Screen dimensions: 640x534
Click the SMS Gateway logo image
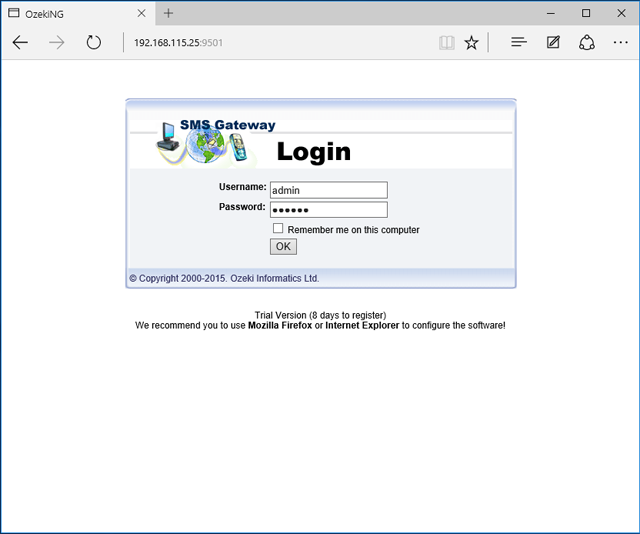[216, 143]
